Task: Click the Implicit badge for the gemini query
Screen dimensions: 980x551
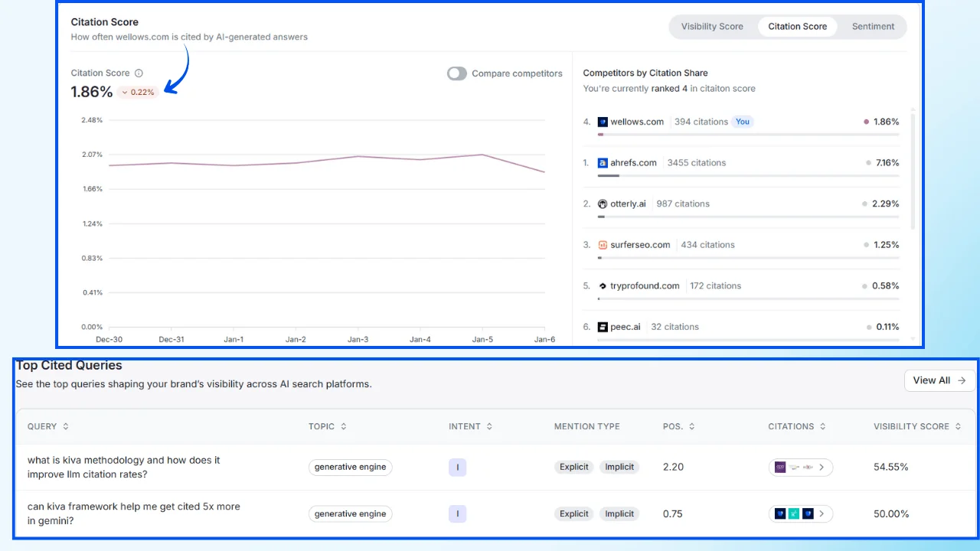Action: click(619, 514)
